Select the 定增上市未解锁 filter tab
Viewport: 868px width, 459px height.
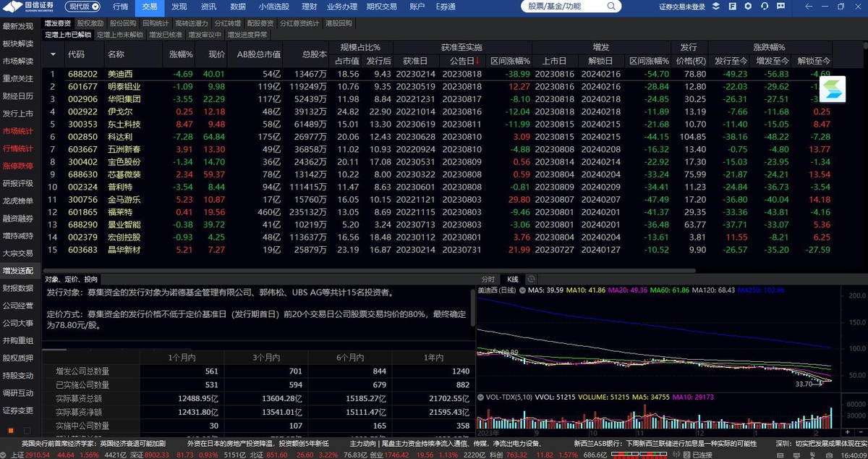pyautogui.click(x=120, y=35)
